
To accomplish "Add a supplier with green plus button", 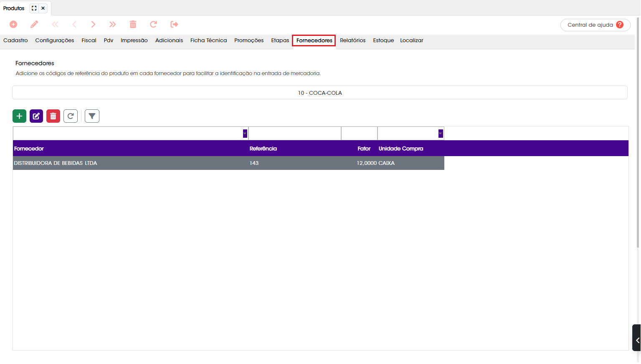I will [x=19, y=116].
